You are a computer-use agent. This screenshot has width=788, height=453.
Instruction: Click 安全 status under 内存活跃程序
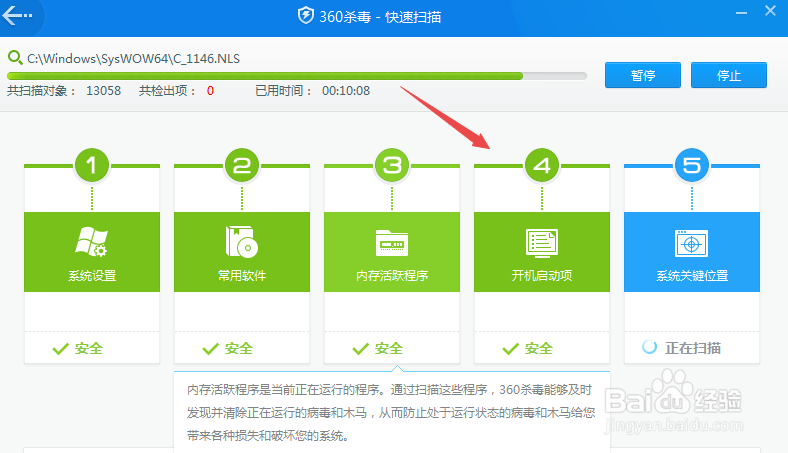[x=389, y=348]
